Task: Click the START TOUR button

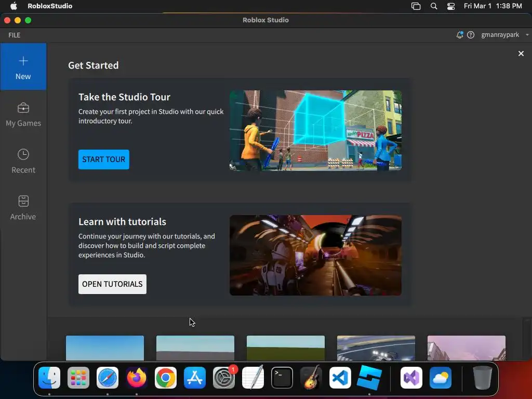Action: click(104, 159)
